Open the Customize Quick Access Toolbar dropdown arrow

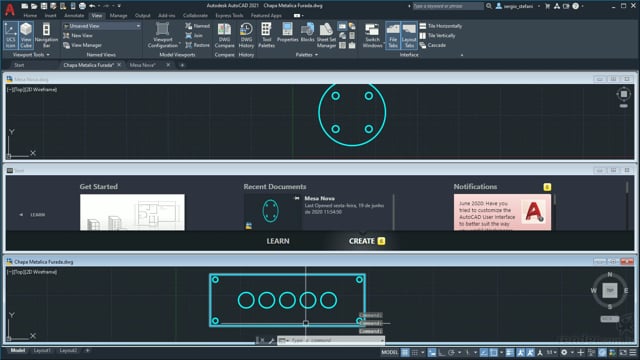(119, 6)
